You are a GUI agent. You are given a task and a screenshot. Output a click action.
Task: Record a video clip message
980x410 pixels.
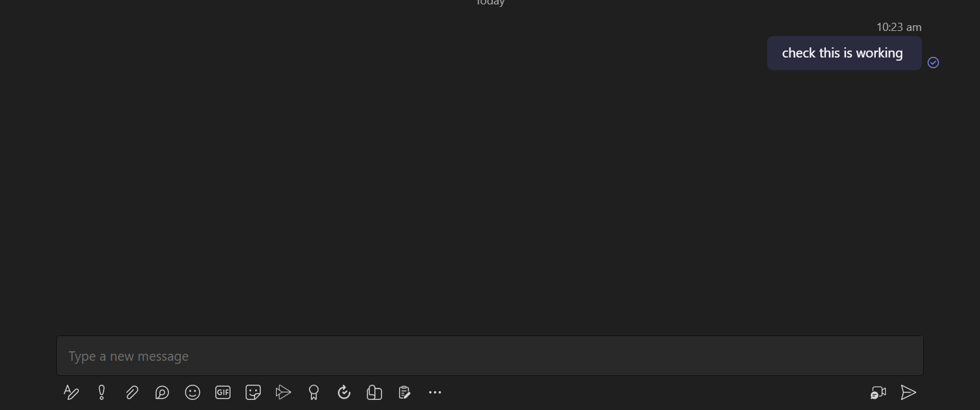click(x=878, y=392)
